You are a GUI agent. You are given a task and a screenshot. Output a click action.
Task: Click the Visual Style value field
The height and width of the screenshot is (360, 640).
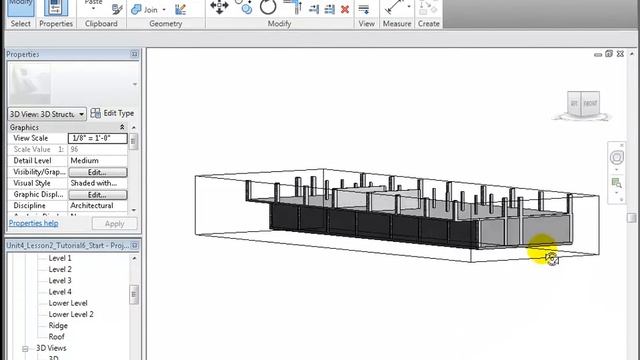tap(98, 183)
